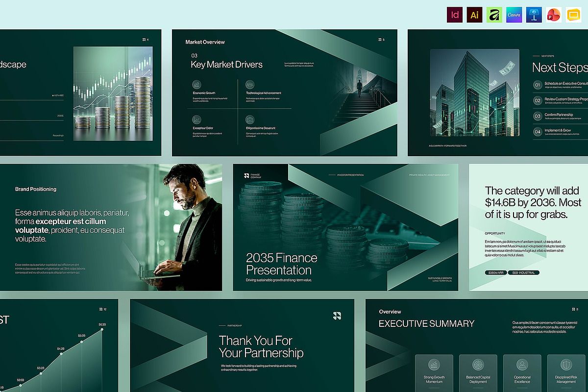Click the $6.3B chart data point
Screen dimensions: 588x392
click(102, 329)
